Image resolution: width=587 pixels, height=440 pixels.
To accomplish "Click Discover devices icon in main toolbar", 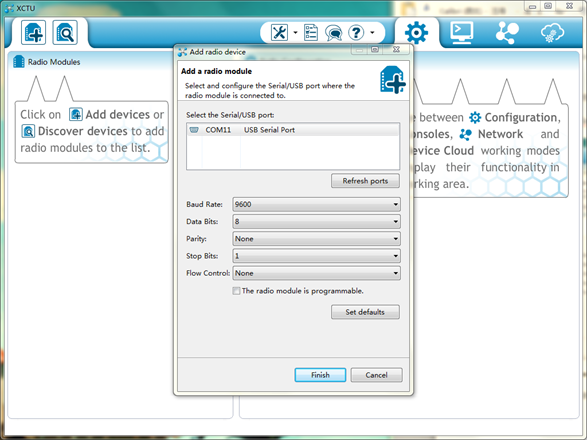I will tap(65, 33).
